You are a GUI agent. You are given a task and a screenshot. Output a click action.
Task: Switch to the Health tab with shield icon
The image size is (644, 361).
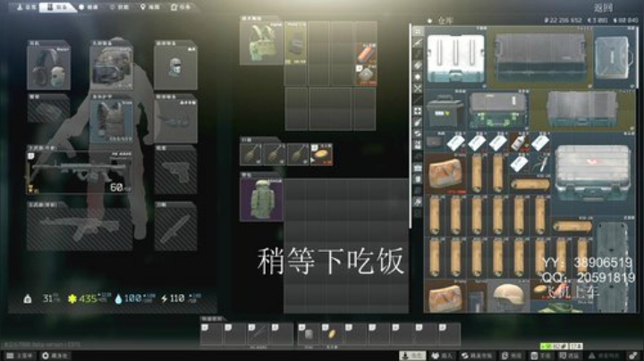[89, 7]
